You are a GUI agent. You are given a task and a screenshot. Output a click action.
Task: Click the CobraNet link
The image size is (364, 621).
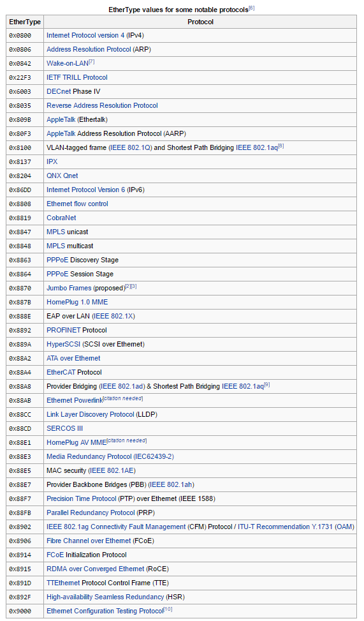coord(61,218)
